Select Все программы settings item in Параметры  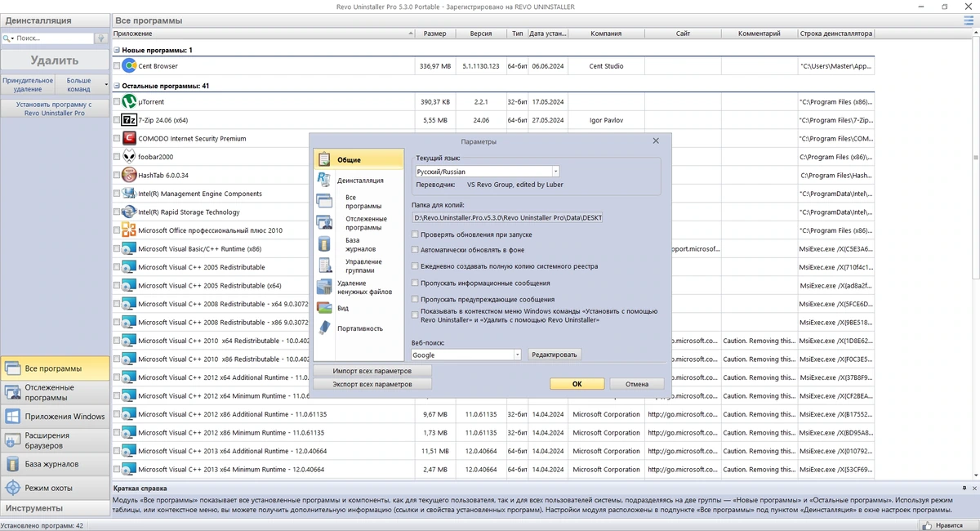358,202
